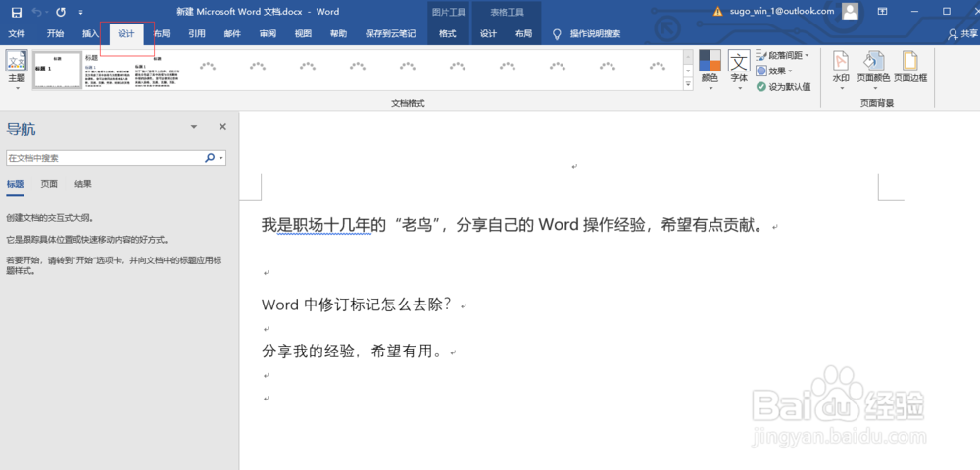Switch to the 开始 ribbon tab

[x=55, y=33]
